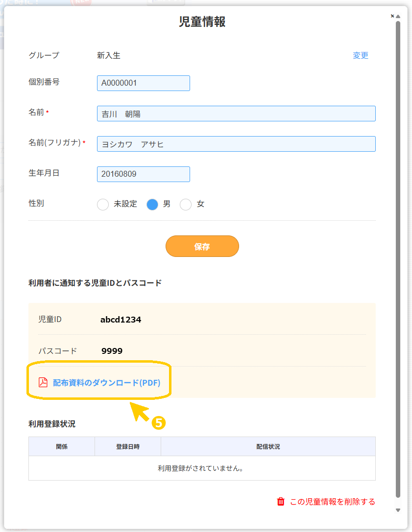This screenshot has width=412, height=532.
Task: Click the 変更 link for the group
Action: click(361, 55)
